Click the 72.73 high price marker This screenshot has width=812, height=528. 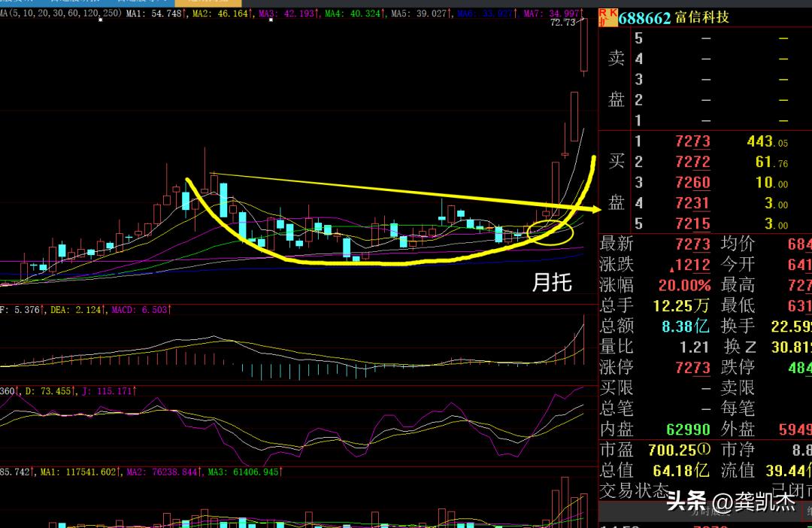tap(562, 23)
